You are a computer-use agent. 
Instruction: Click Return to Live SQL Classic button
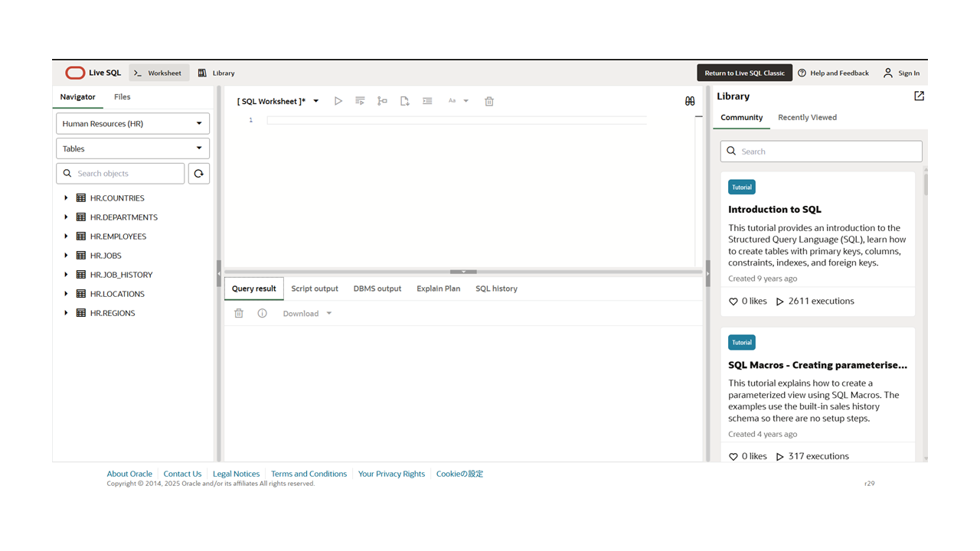[745, 73]
